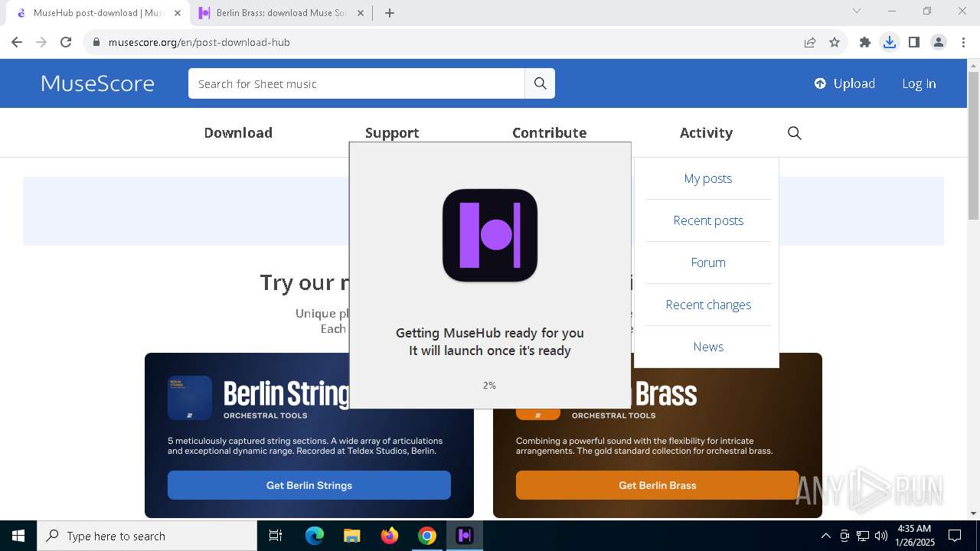Image resolution: width=980 pixels, height=551 pixels.
Task: Select Forum from Activity dropdown
Action: coord(708,262)
